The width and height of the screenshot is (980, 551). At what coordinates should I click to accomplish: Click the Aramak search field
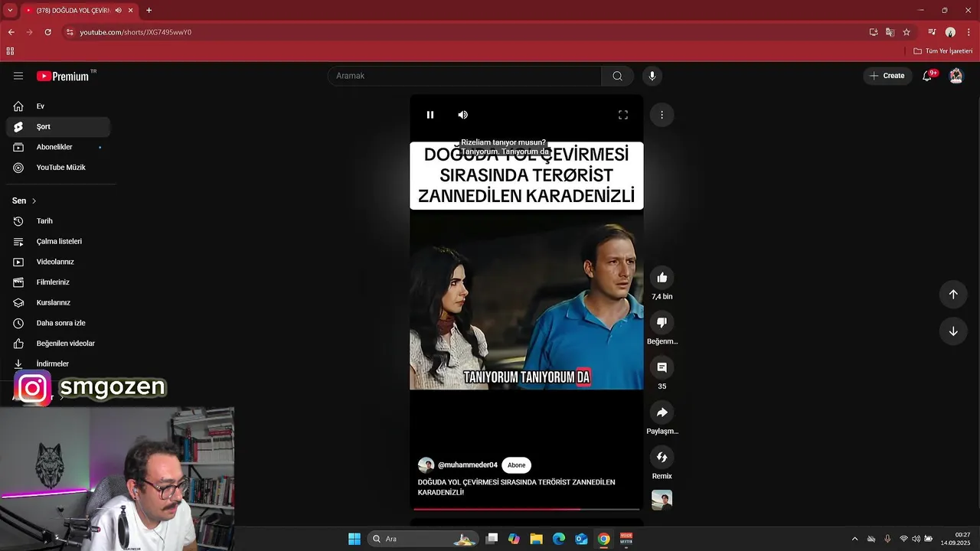[x=465, y=76]
